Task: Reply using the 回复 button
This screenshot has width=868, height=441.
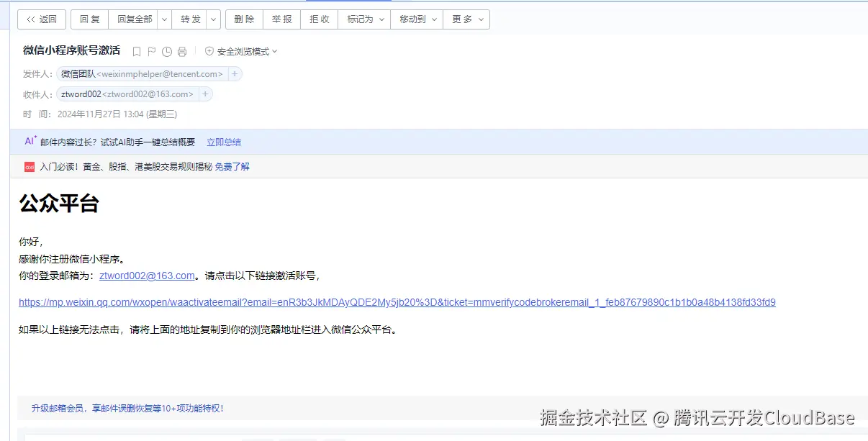Action: [90, 19]
